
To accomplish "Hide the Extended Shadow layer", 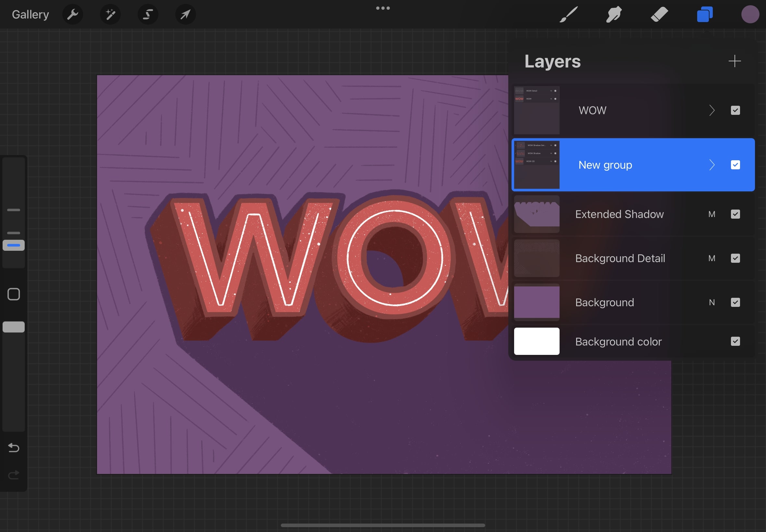I will [735, 214].
